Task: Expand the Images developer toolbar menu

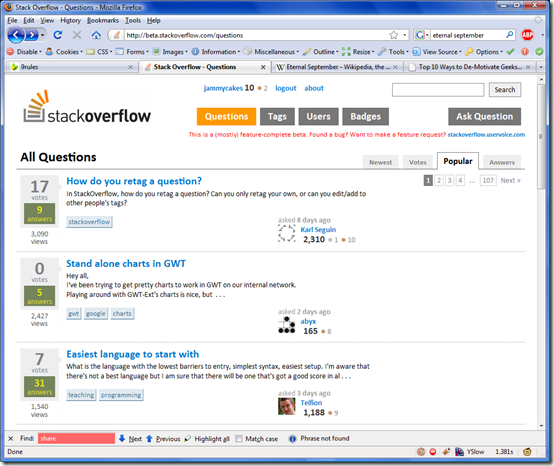Action: coord(170,52)
